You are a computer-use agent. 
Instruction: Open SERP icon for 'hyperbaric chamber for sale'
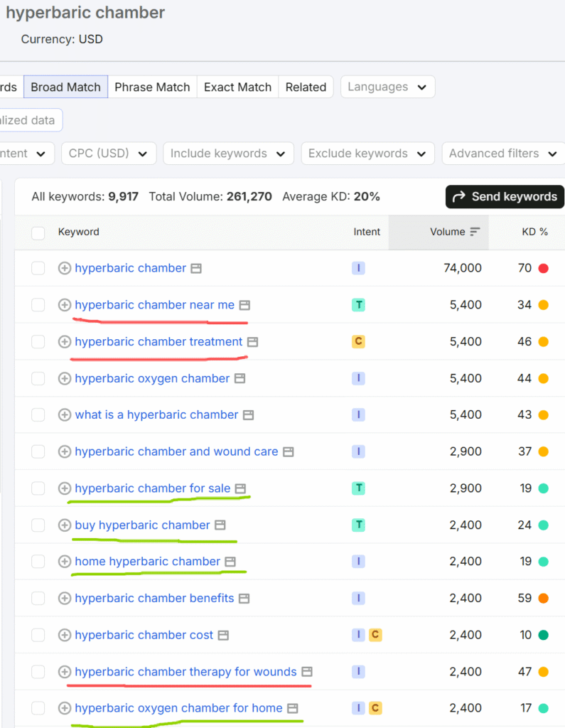tap(240, 488)
